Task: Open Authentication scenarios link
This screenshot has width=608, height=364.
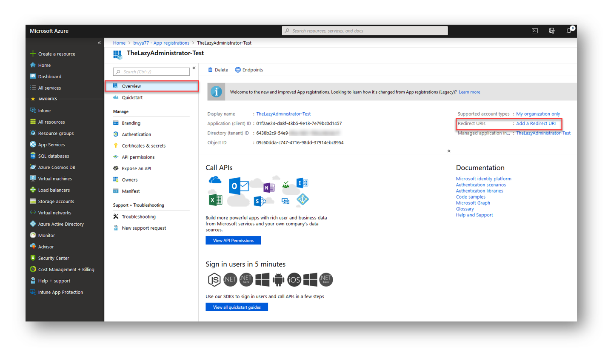Action: tap(481, 185)
